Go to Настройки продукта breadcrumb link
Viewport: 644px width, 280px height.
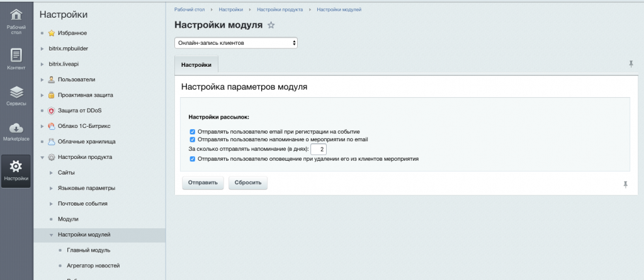[280, 9]
